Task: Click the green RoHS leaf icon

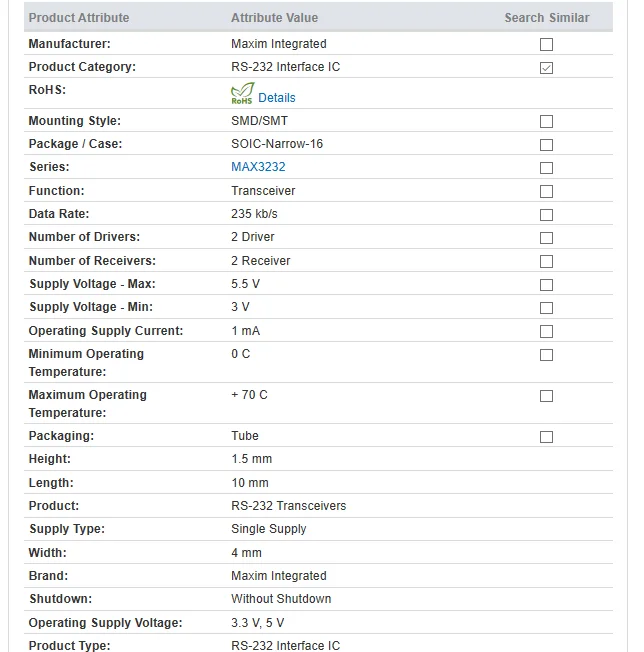Action: pos(242,93)
